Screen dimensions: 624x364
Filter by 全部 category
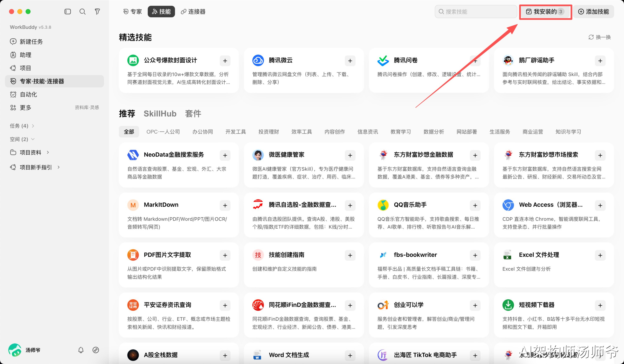(x=129, y=132)
